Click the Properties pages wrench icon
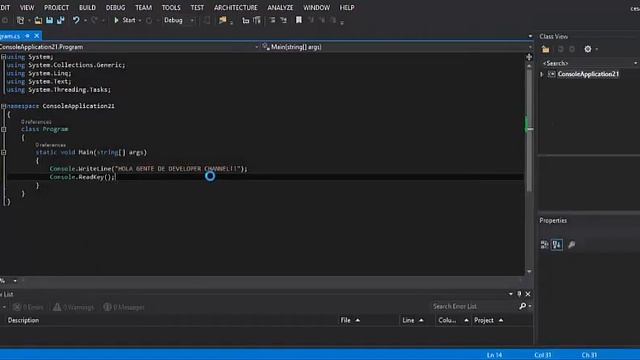The height and width of the screenshot is (360, 640). tap(571, 244)
